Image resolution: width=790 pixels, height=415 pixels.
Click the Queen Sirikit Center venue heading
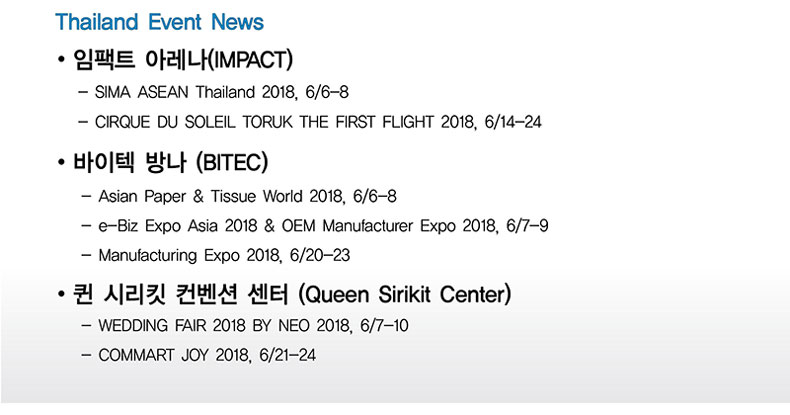[292, 294]
